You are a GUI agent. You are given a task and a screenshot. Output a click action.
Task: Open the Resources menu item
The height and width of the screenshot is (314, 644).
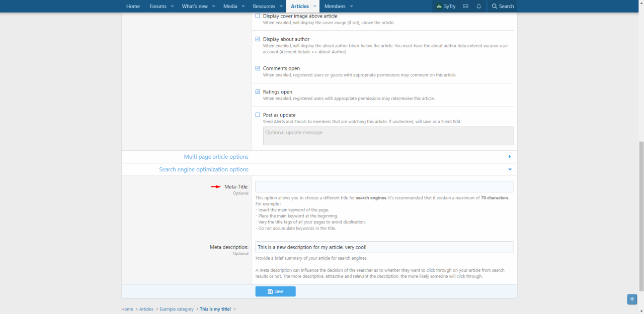(264, 6)
